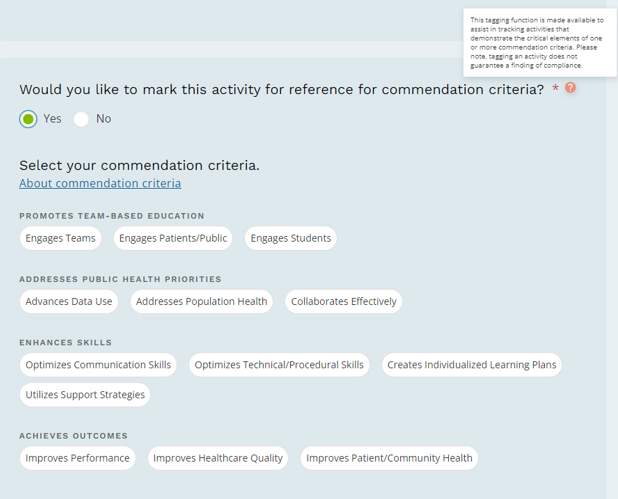Click the Promotes Team-Based Education heading
Screen dimensions: 618x499
point(112,216)
